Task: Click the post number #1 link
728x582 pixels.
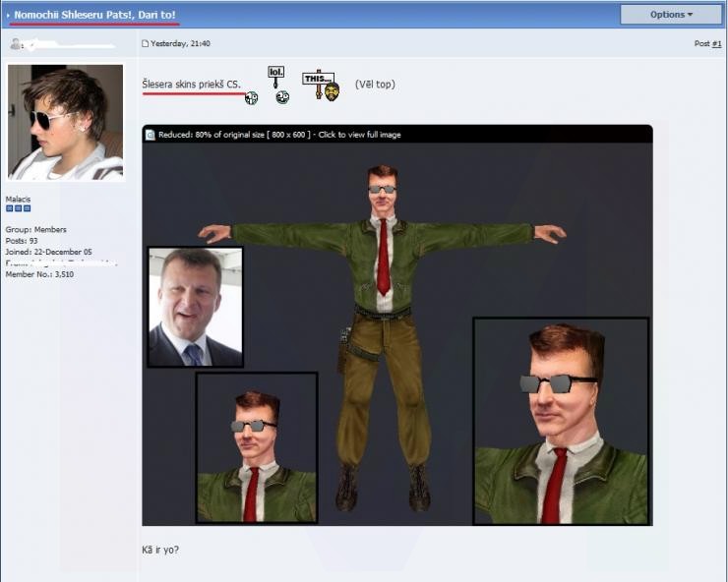Action: (x=716, y=44)
